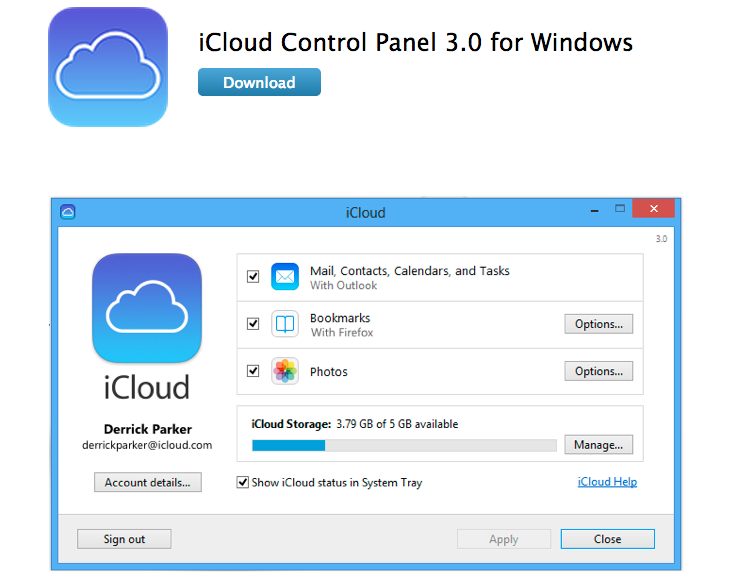Uncheck Mail, Contacts, Calendars, and Tasks checkbox
This screenshot has height=588, width=731.
click(x=253, y=277)
